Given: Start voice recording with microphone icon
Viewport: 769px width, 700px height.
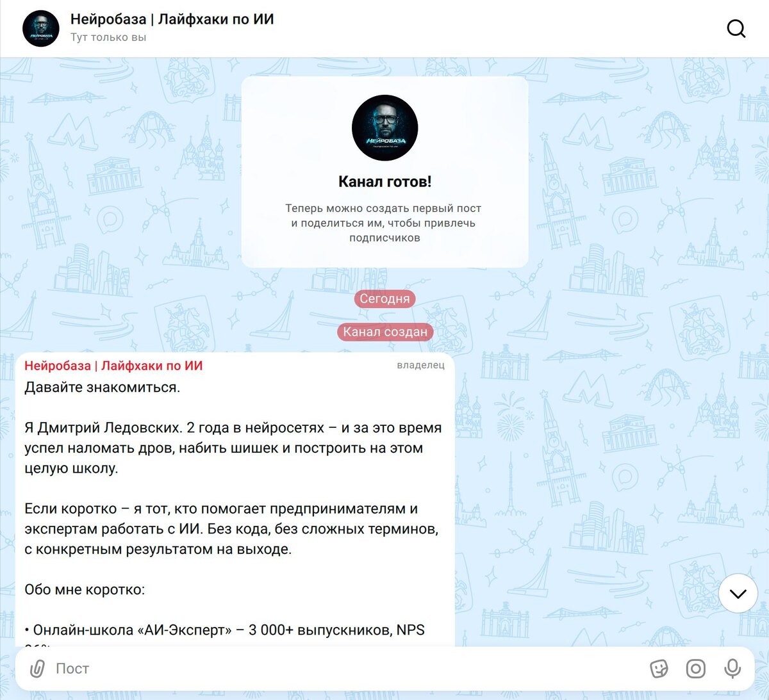Looking at the screenshot, I should click(732, 669).
